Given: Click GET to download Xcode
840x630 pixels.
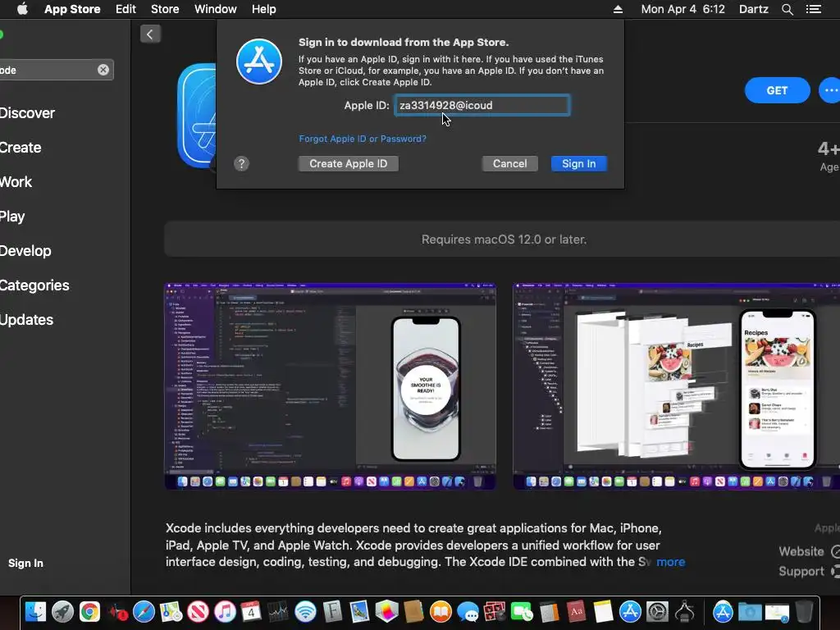Looking at the screenshot, I should point(777,90).
